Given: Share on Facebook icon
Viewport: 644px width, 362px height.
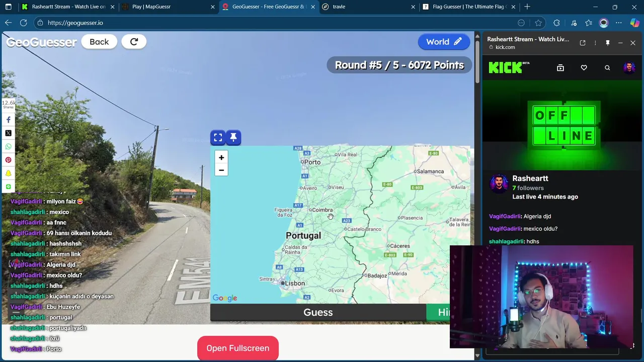Looking at the screenshot, I should pyautogui.click(x=8, y=120).
